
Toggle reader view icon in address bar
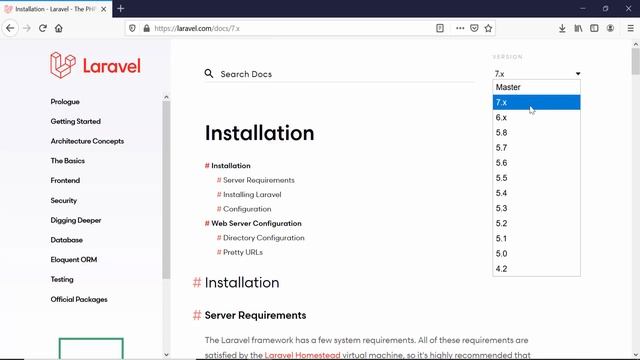(x=440, y=28)
